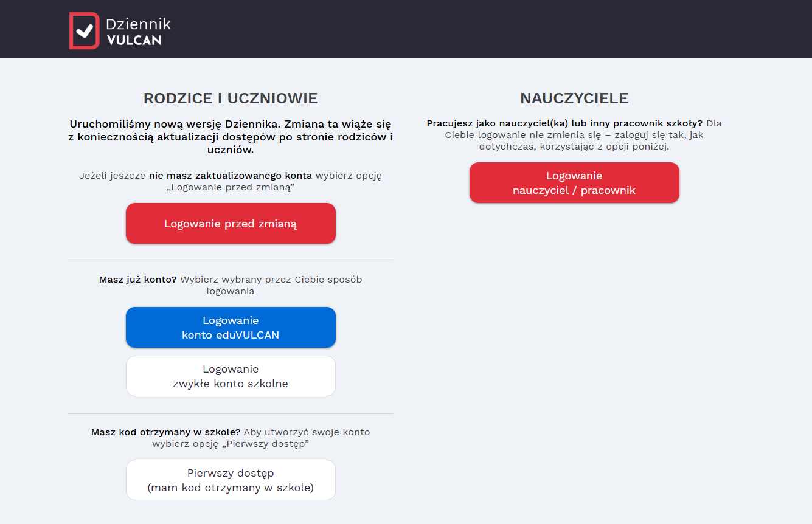This screenshot has height=524, width=812.
Task: Click the NAUCZYCIELE heading
Action: 574,98
